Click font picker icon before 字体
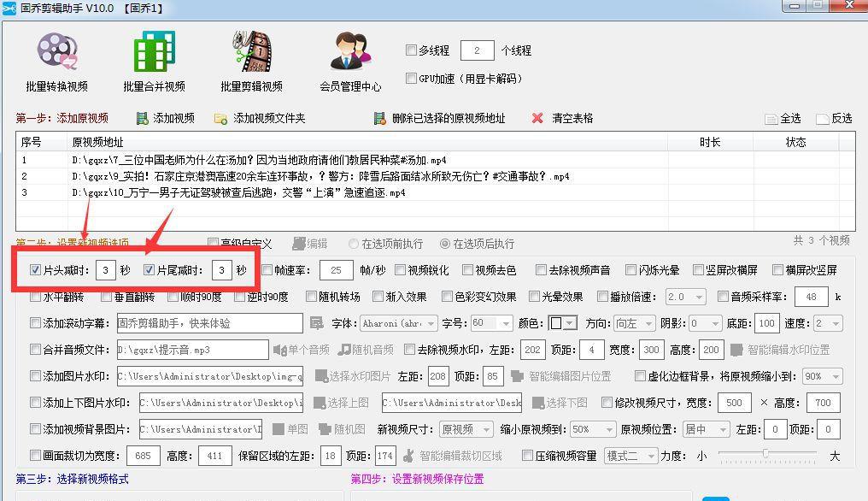The width and height of the screenshot is (868, 501). coord(317,323)
